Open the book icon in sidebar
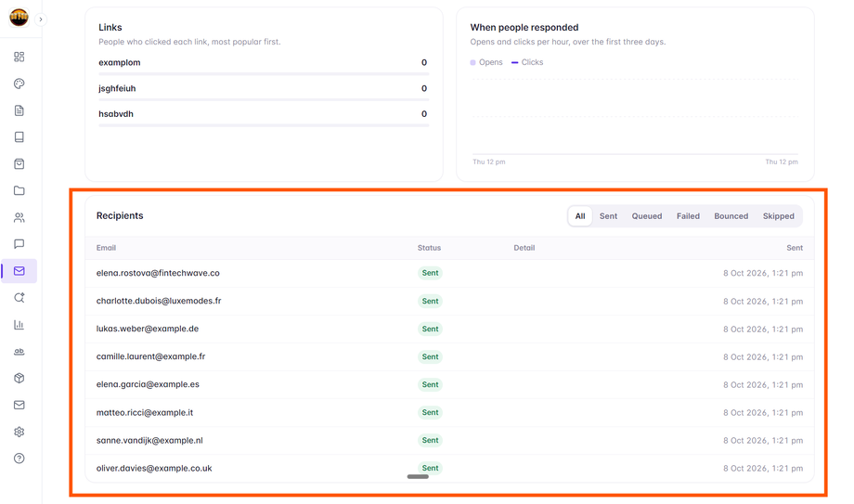Screen dimensions: 854x504 pyautogui.click(x=19, y=136)
